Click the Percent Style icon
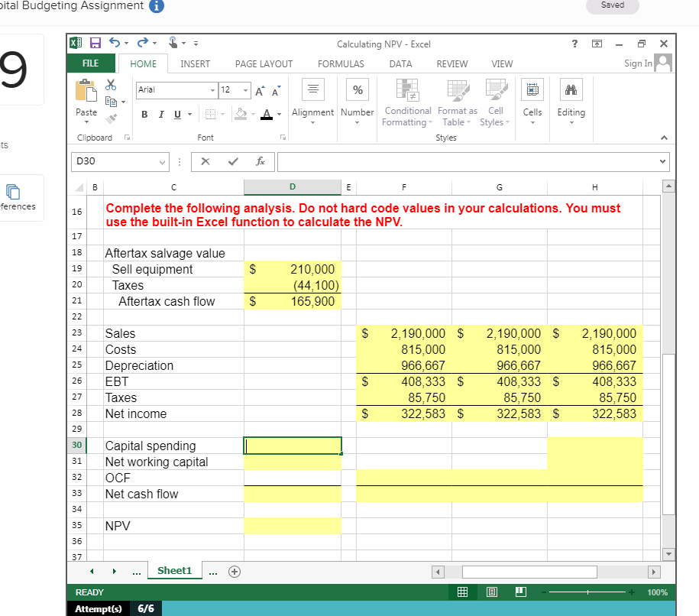 tap(357, 89)
